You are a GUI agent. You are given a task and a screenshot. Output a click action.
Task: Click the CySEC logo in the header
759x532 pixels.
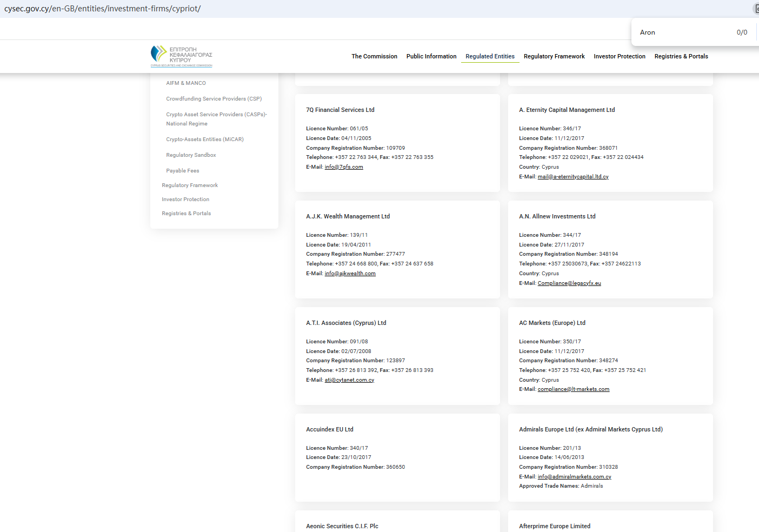coord(181,56)
